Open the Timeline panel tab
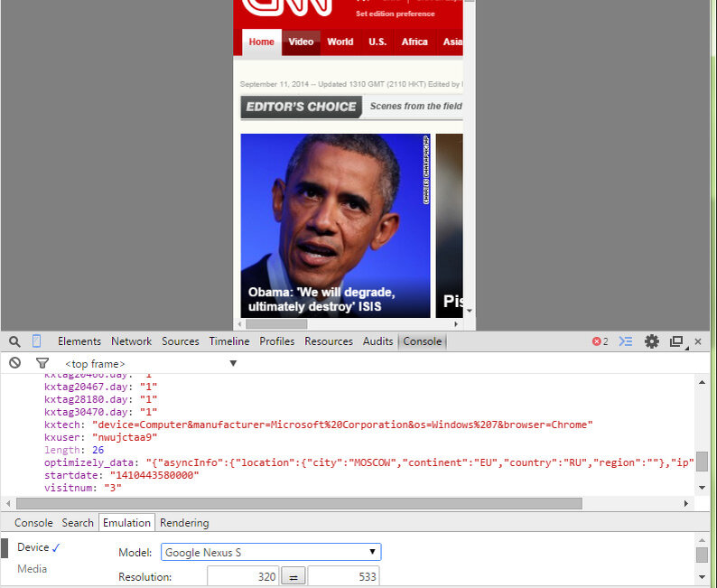The height and width of the screenshot is (588, 717). click(x=229, y=341)
